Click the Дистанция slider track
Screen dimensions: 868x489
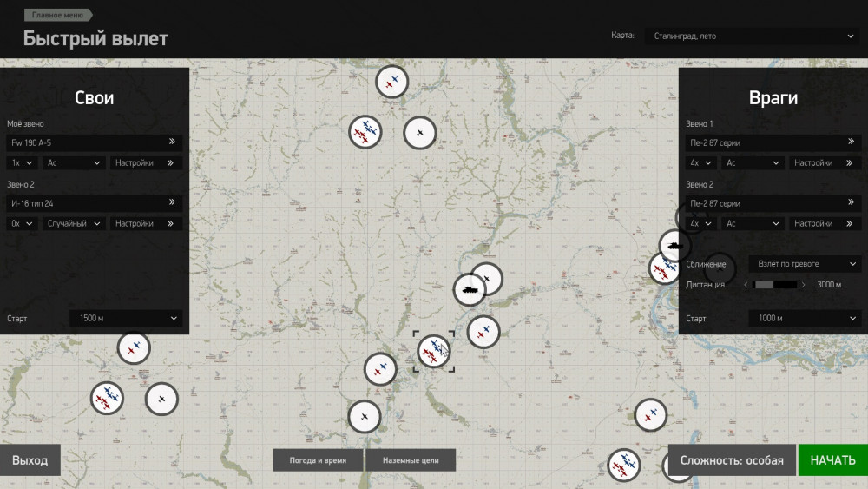[x=775, y=285]
